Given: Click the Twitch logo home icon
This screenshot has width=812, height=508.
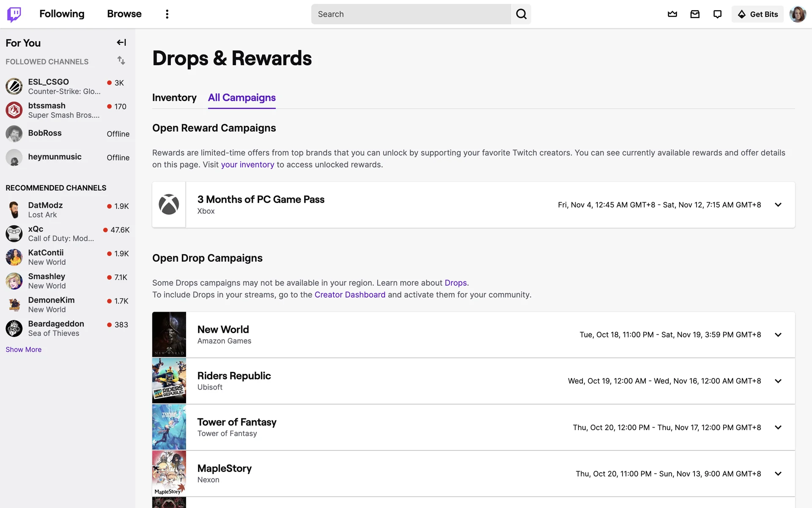Looking at the screenshot, I should pyautogui.click(x=14, y=14).
